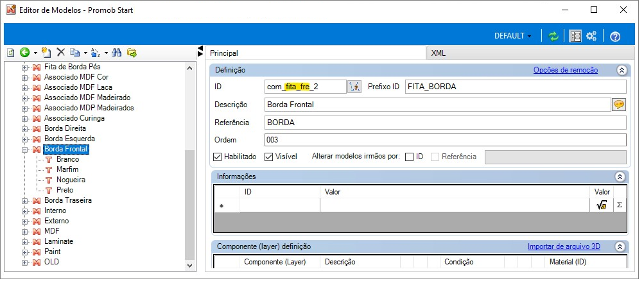
Task: Switch to the XML tab
Action: tap(439, 53)
